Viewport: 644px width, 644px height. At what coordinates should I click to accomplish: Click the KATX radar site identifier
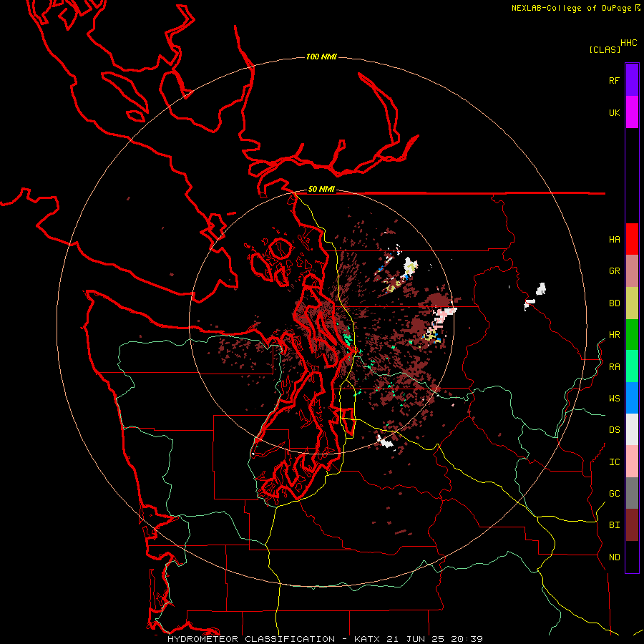point(367,639)
